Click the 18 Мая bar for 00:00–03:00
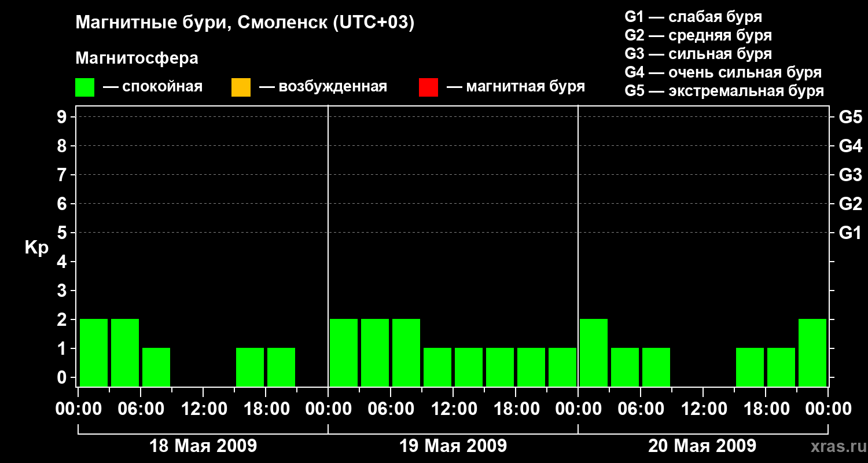The width and height of the screenshot is (868, 463). point(94,352)
